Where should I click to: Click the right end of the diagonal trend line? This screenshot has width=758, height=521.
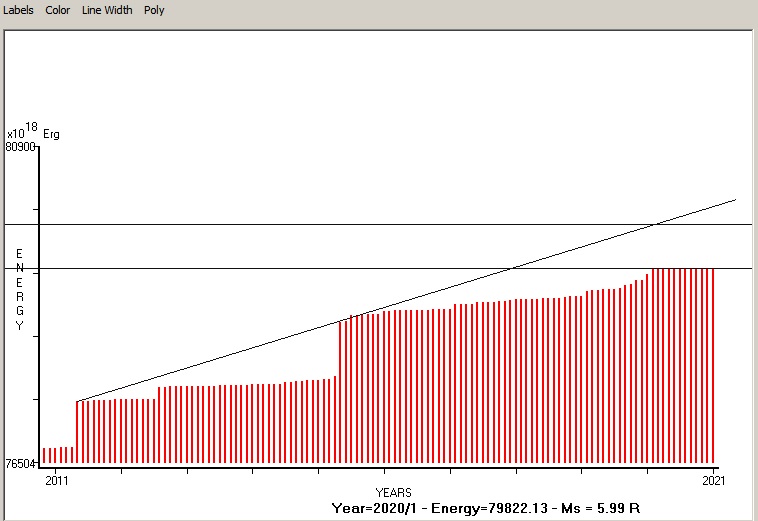click(x=735, y=200)
